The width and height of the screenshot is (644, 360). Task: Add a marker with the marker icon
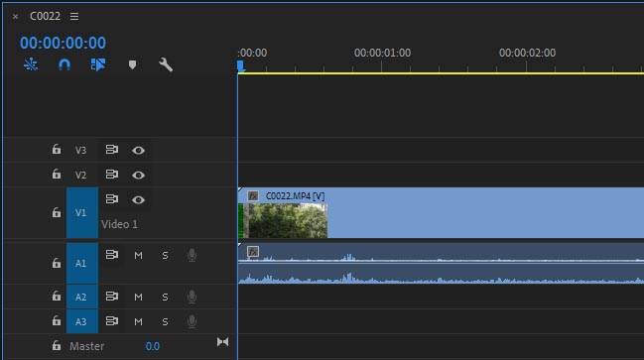132,64
